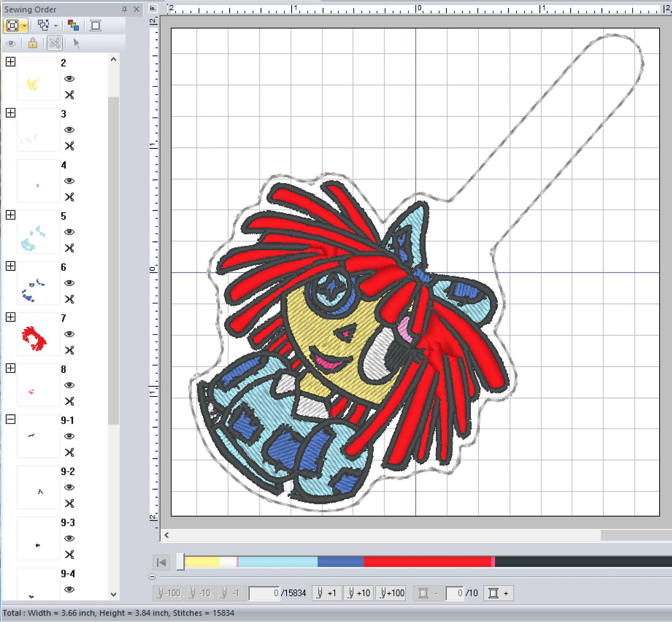The height and width of the screenshot is (622, 672).
Task: Expand sewing order group 3
Action: (x=10, y=113)
